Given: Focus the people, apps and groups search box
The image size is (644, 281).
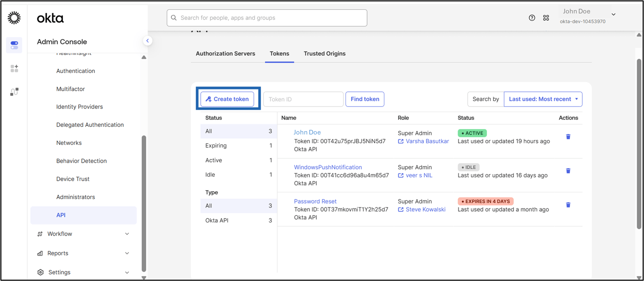Looking at the screenshot, I should (267, 18).
